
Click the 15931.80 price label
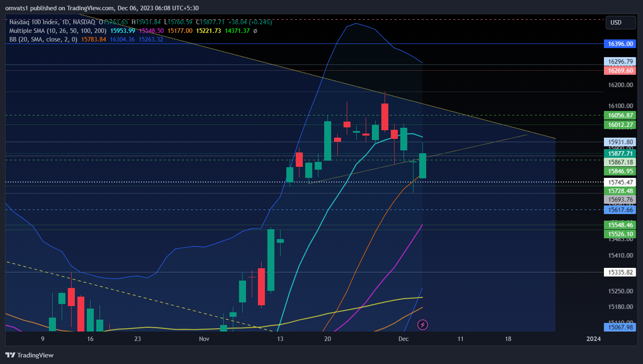pos(620,142)
